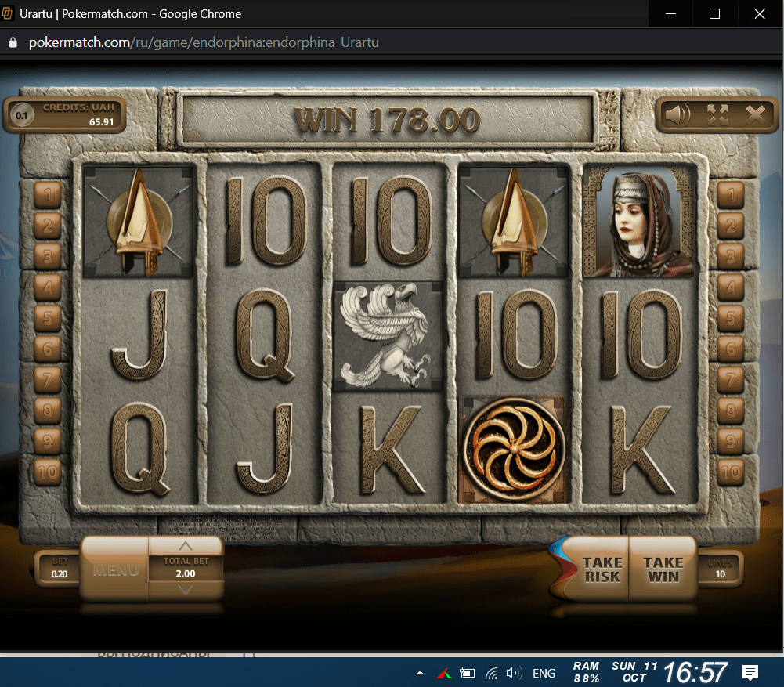Click the helmet symbol on reel one

click(x=138, y=222)
